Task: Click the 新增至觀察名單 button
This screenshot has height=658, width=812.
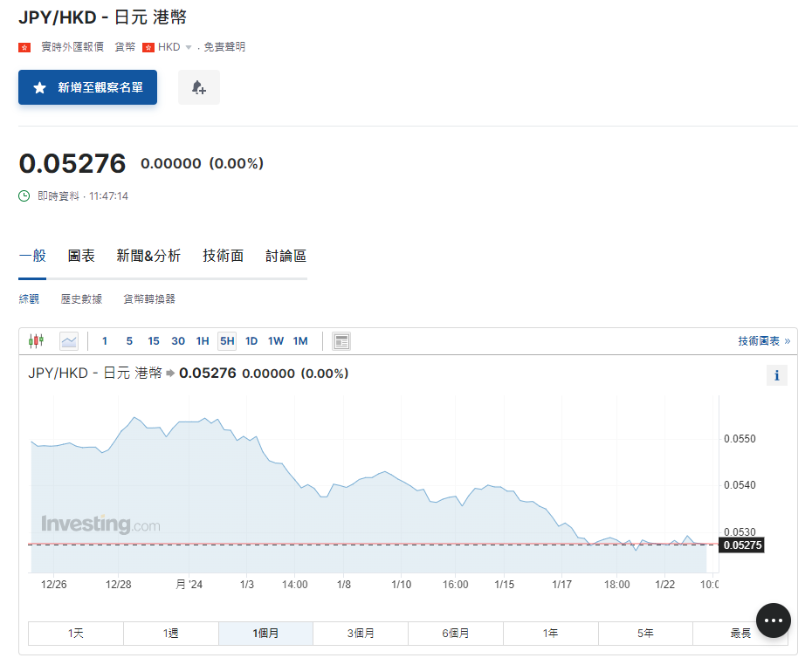Action: 87,87
